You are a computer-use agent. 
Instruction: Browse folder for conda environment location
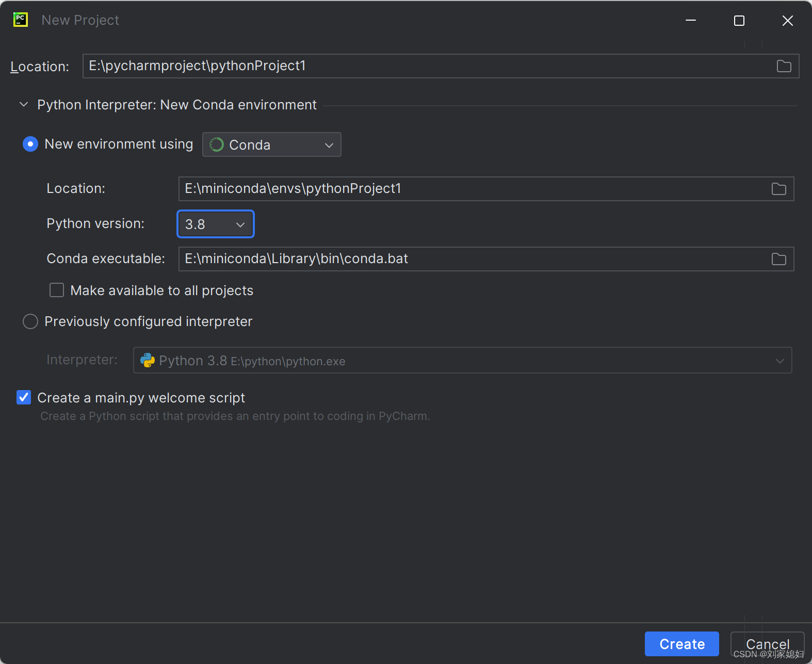pos(778,189)
